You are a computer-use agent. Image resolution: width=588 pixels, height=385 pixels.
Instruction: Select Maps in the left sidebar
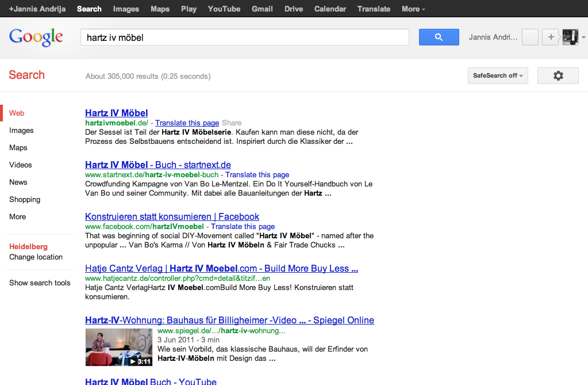coord(18,148)
